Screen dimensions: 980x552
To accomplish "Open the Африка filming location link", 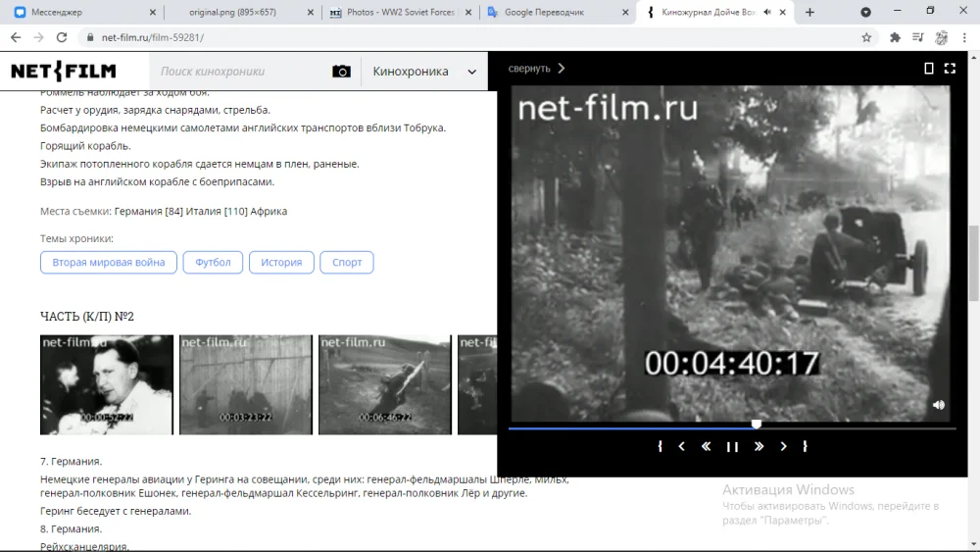I will (269, 212).
